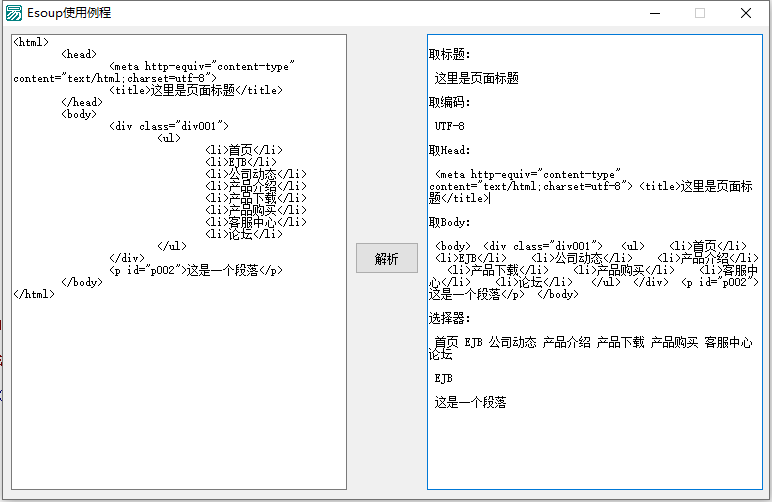Click the Esoup使用例程 window title text

pos(69,13)
